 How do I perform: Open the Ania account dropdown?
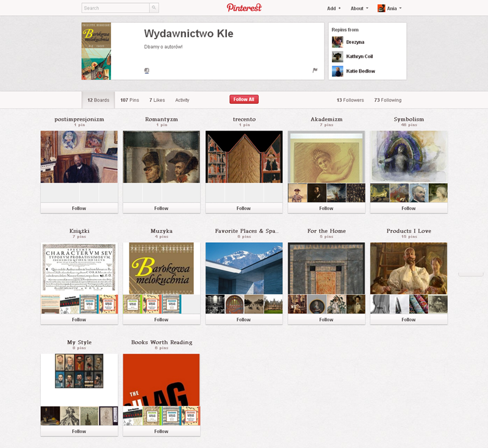click(x=390, y=9)
